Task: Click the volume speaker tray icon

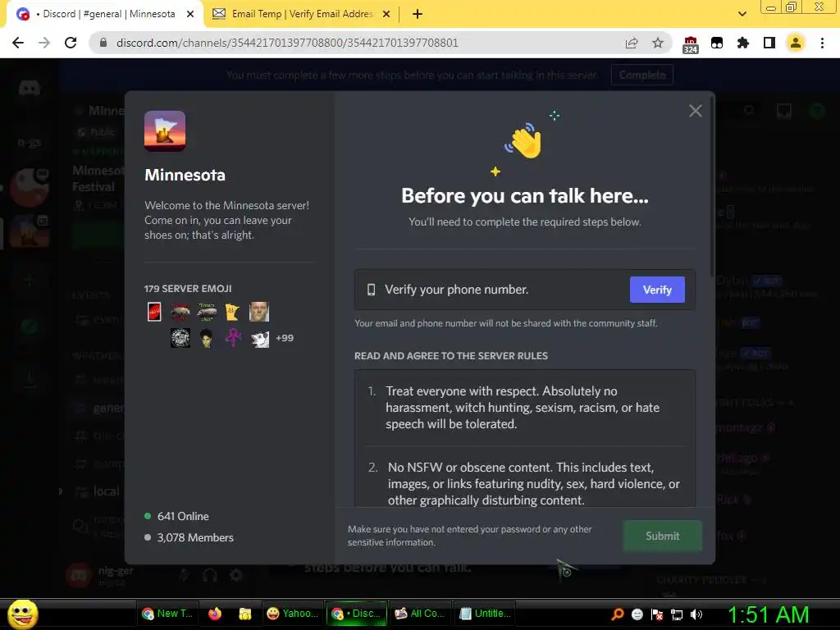Action: pyautogui.click(x=696, y=614)
